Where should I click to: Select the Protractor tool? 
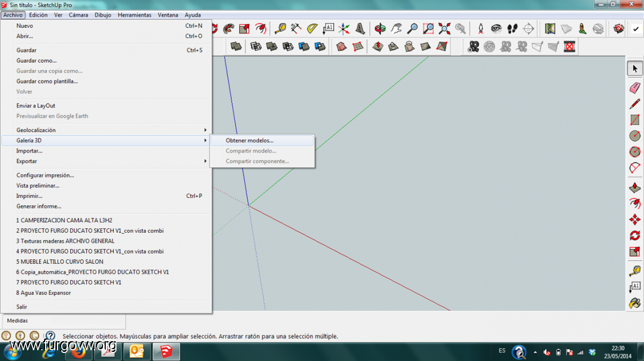312,28
